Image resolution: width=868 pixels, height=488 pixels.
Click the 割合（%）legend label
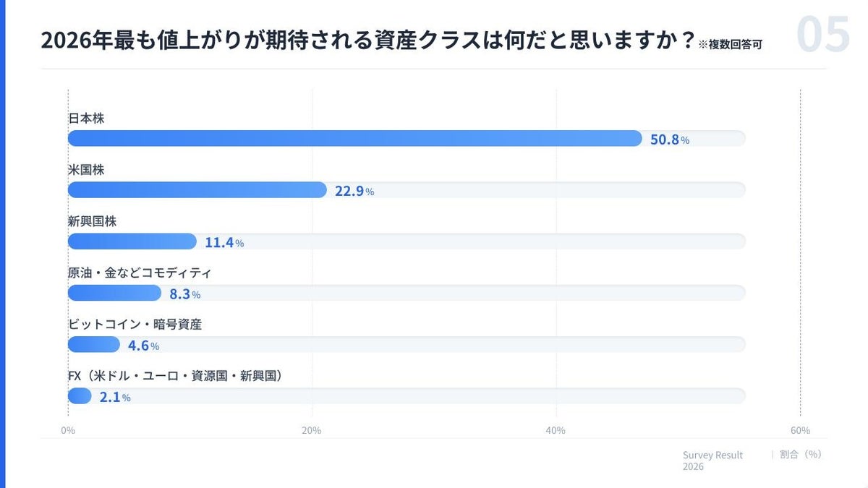click(800, 455)
